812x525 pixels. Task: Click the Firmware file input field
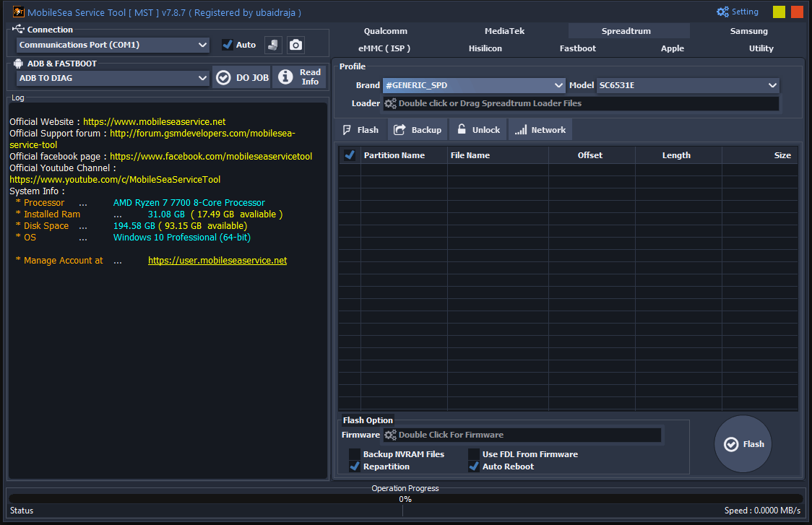(522, 435)
